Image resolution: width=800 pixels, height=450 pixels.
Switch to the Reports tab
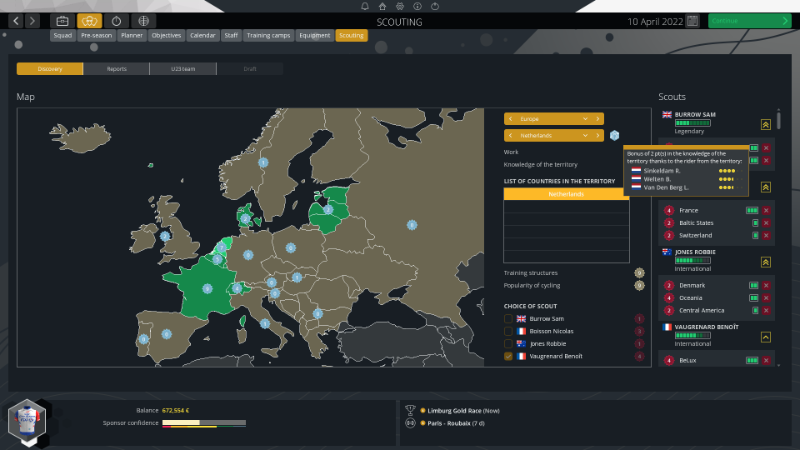tap(117, 69)
